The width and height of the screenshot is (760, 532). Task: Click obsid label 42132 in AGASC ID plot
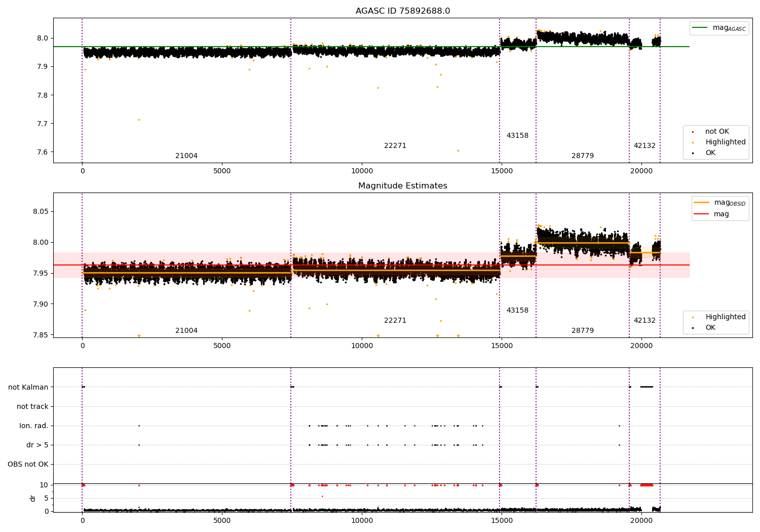(644, 146)
